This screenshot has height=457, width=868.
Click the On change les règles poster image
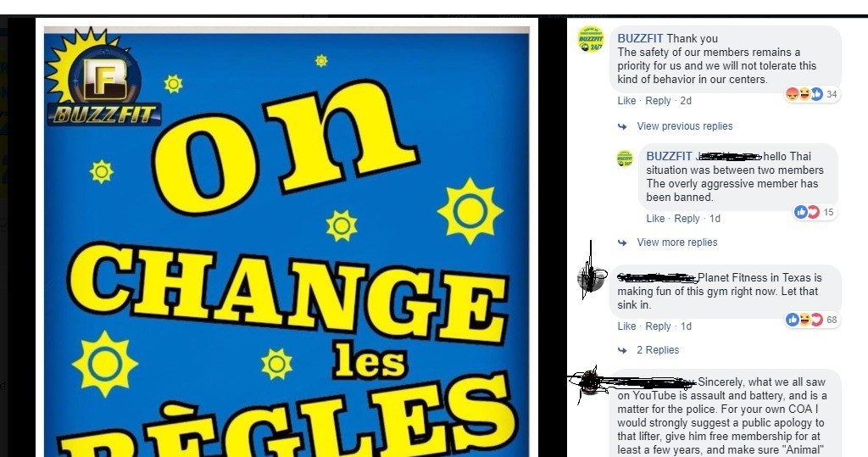pos(287,242)
